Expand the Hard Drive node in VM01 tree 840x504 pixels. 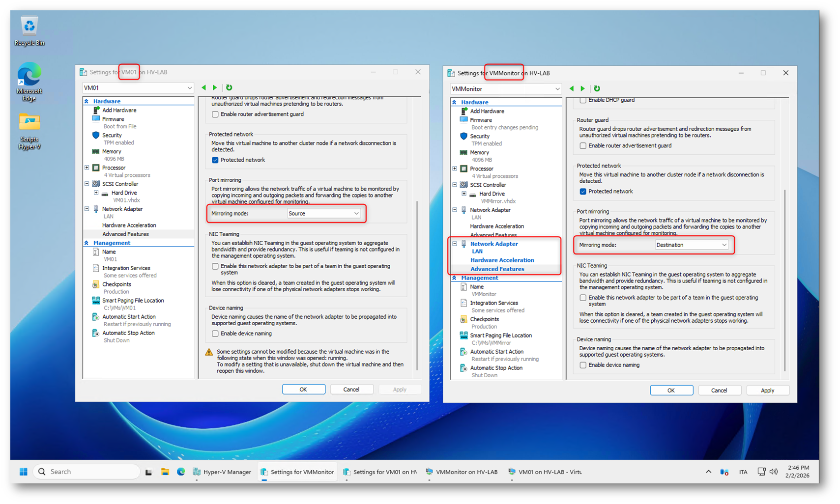[x=96, y=193]
